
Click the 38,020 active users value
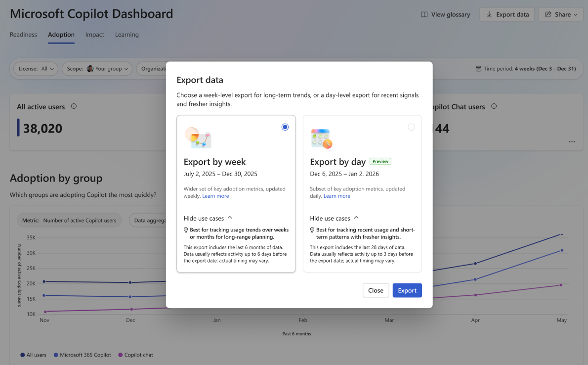tap(43, 129)
